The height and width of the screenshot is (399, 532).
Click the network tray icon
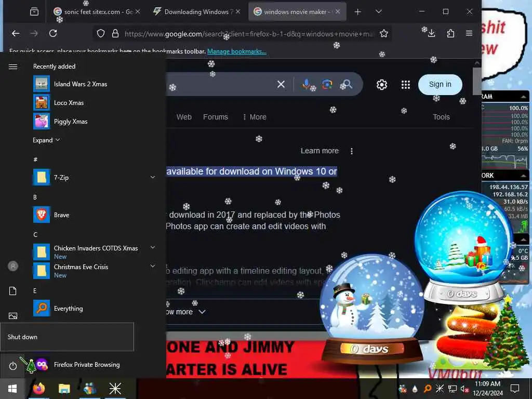tap(452, 389)
